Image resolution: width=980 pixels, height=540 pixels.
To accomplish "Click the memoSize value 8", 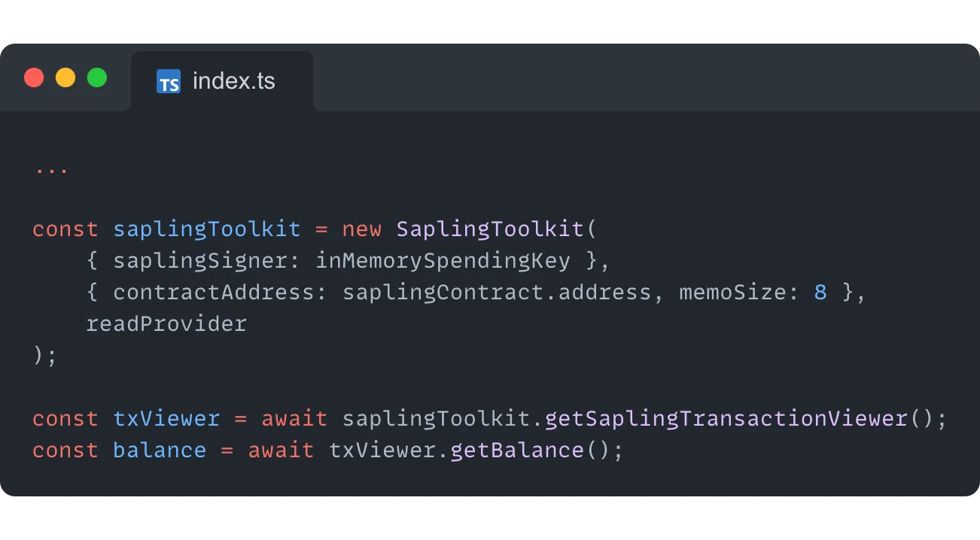I will click(820, 292).
